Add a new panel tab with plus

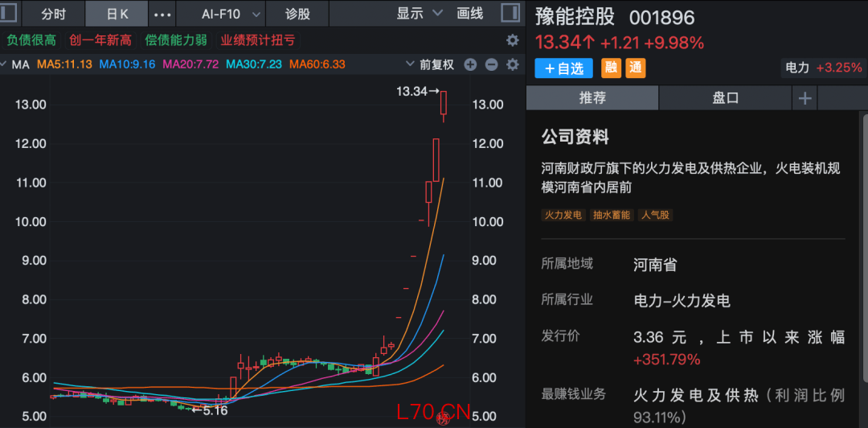point(805,99)
